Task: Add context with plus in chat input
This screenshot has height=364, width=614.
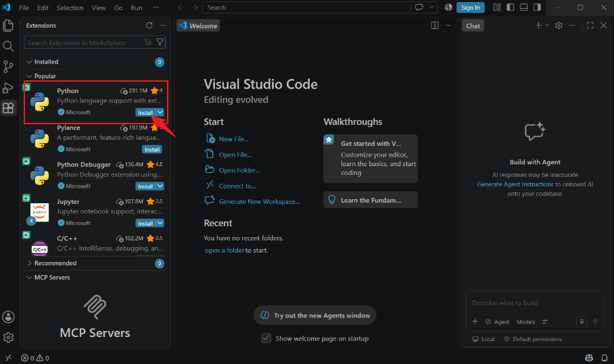Action: 475,321
